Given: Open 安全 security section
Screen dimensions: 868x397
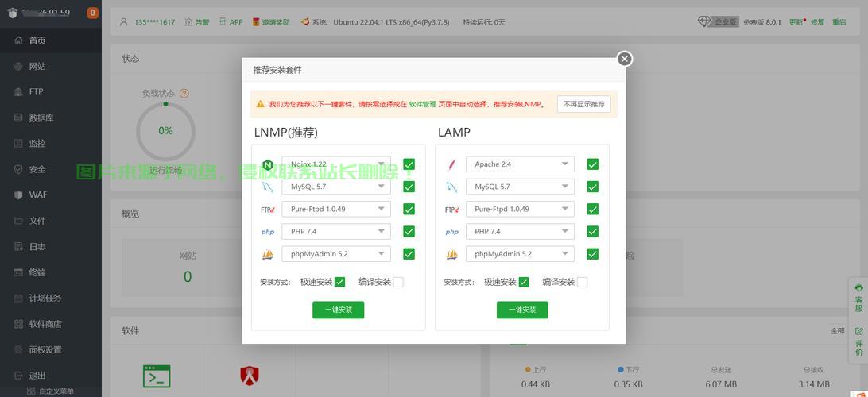Looking at the screenshot, I should point(50,169).
